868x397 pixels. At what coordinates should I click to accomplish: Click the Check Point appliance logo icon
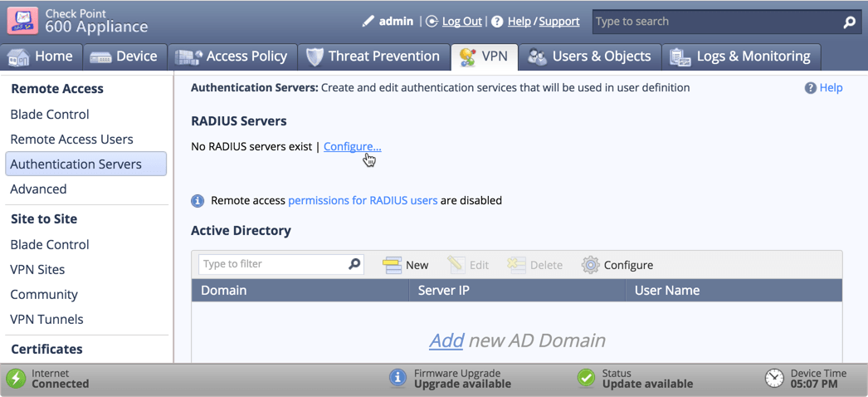pos(22,21)
